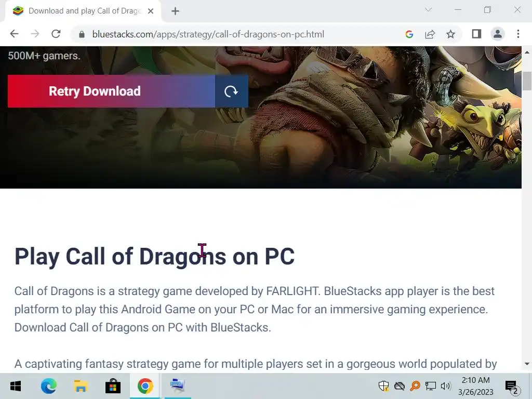Share this page using the share icon
The image size is (532, 399).
coord(430,34)
